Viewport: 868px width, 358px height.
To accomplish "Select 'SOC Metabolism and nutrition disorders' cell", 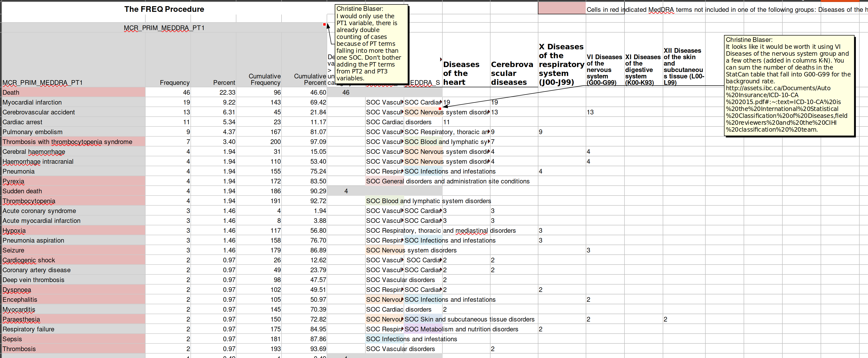I will pos(461,329).
